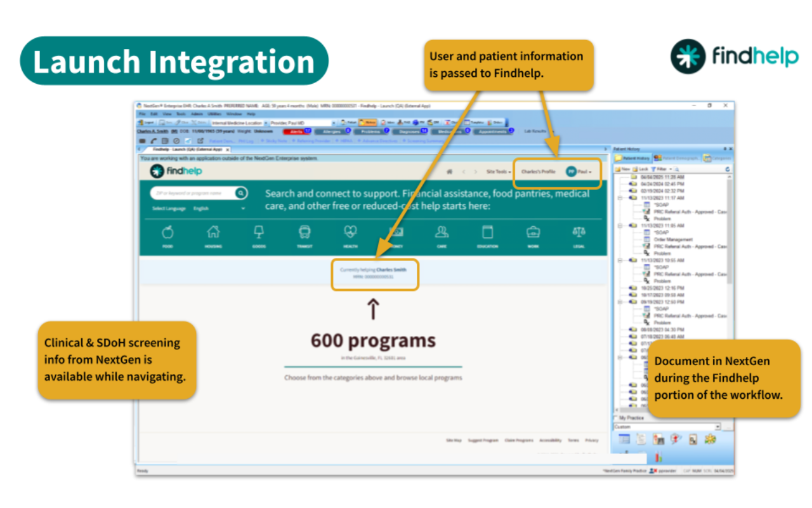Screen dimensions: 812x508
Task: Open the Custom dropdown in Patient History
Action: (x=717, y=427)
